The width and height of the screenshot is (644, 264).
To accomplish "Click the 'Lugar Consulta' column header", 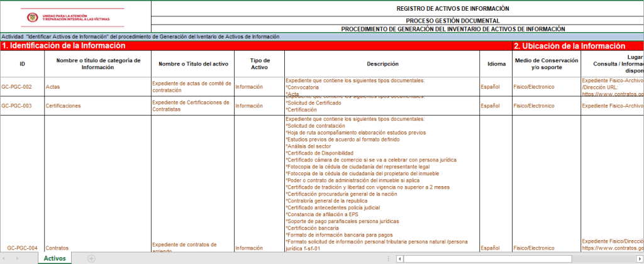I will click(x=613, y=64).
